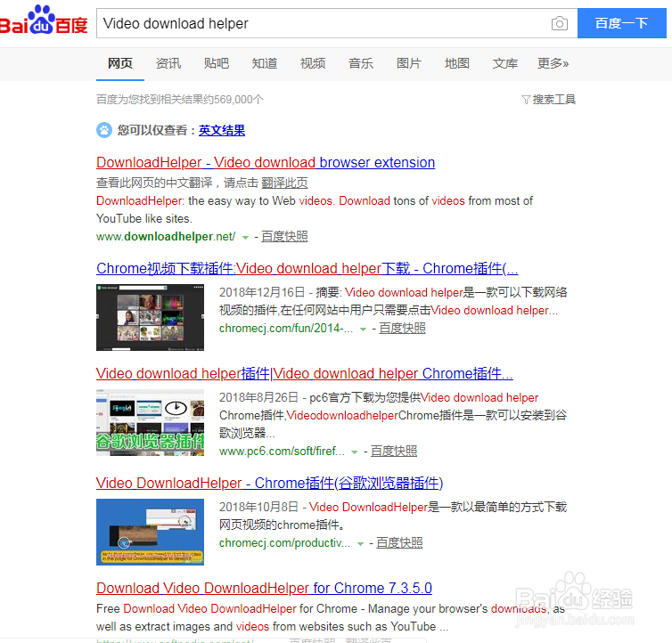The image size is (672, 643).
Task: Click the 英文结果 link
Action: point(222,130)
